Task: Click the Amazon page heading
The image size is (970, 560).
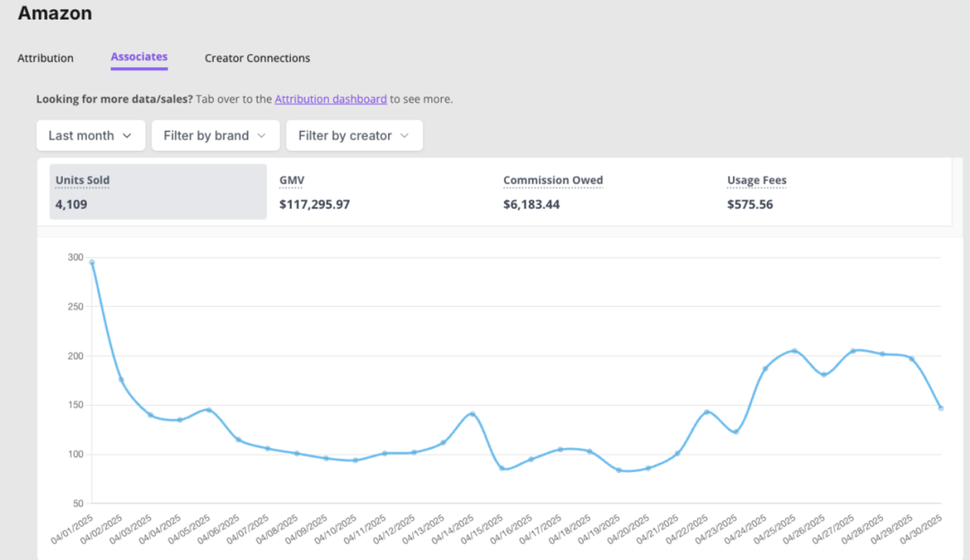Action: tap(55, 13)
